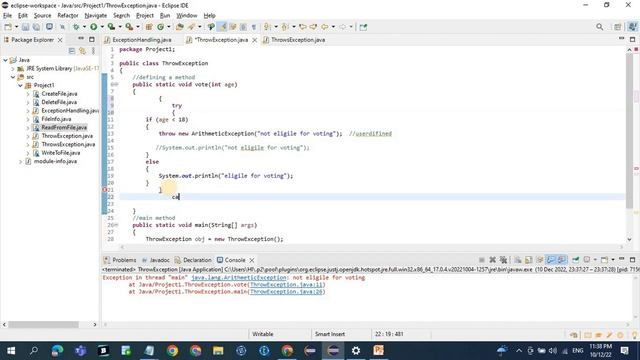The height and width of the screenshot is (360, 640).
Task: Open the Window menu
Action: (187, 16)
